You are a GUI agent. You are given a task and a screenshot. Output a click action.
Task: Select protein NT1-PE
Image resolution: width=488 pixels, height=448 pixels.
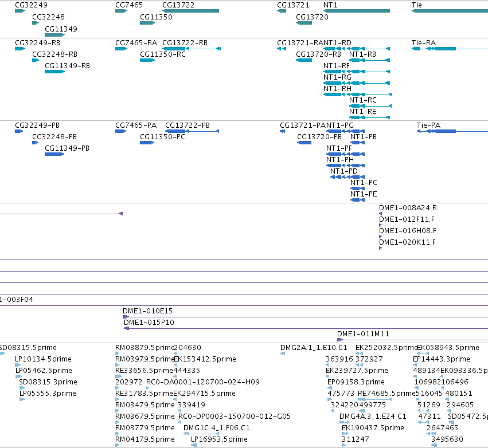[364, 194]
